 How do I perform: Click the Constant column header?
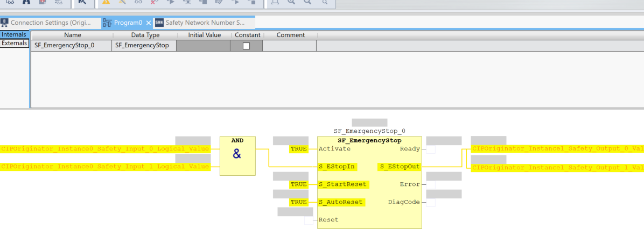point(247,35)
